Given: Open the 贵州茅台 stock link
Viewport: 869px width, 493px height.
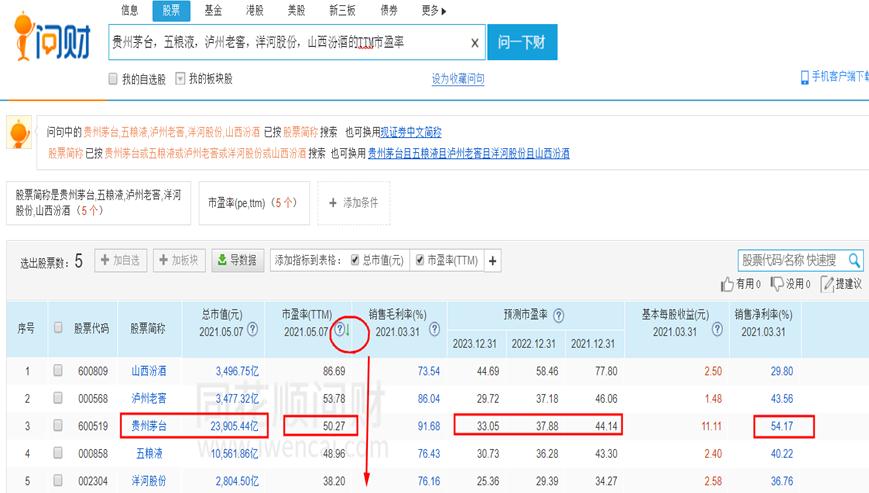Looking at the screenshot, I should (x=149, y=426).
